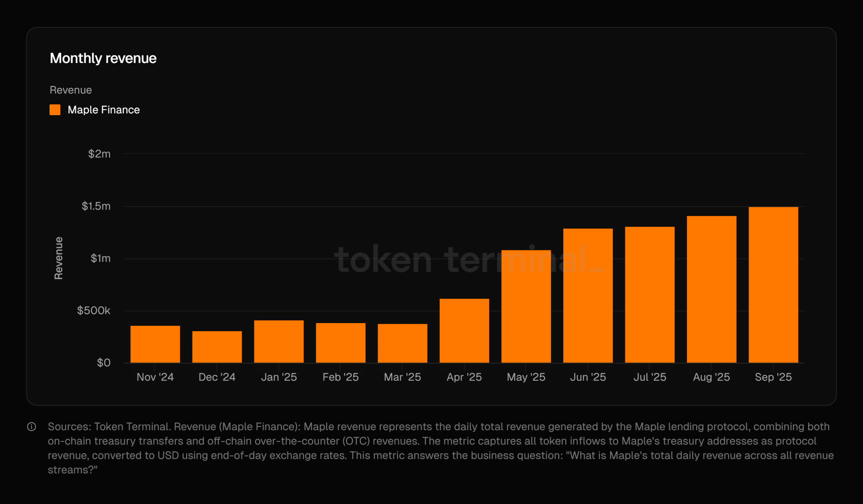Viewport: 863px width, 504px height.
Task: Click the $1.5m y-axis label
Action: pyautogui.click(x=96, y=206)
